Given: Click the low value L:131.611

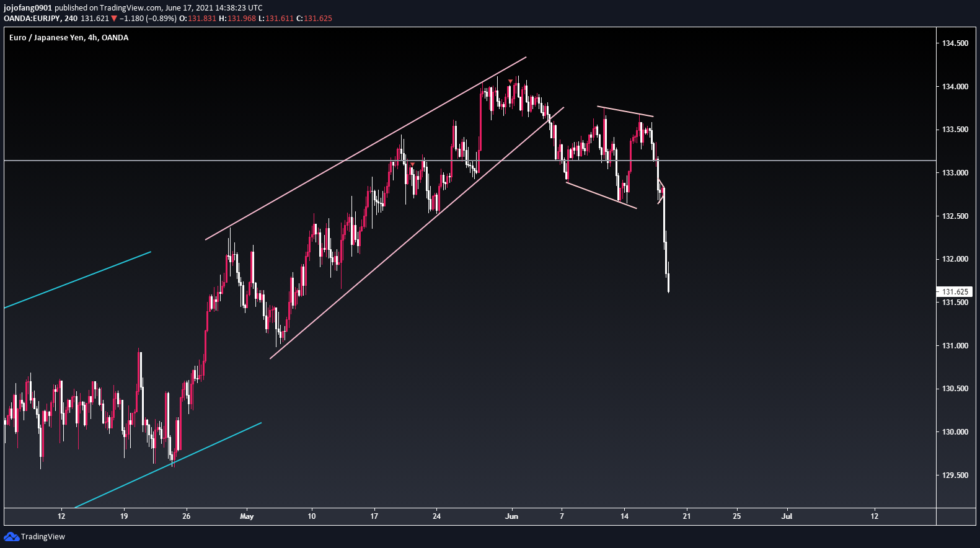Looking at the screenshot, I should click(276, 19).
